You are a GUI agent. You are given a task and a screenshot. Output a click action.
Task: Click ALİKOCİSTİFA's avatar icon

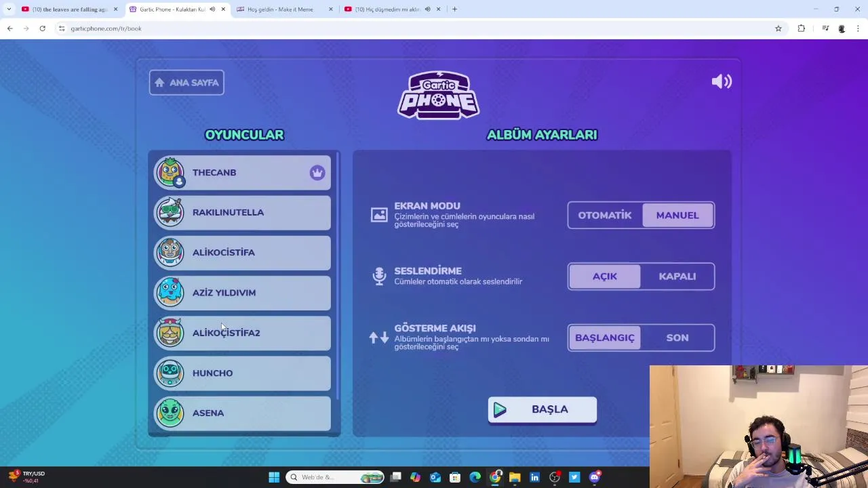[x=170, y=252]
